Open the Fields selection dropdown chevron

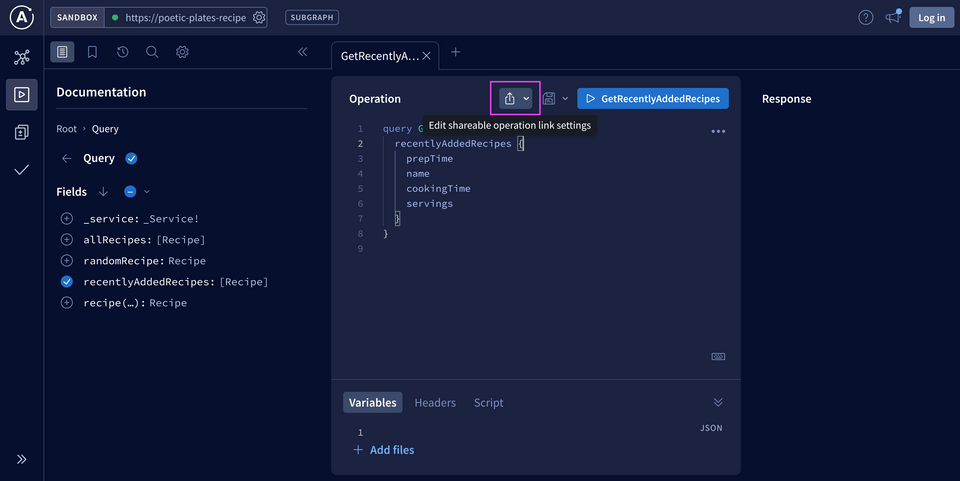point(147,192)
